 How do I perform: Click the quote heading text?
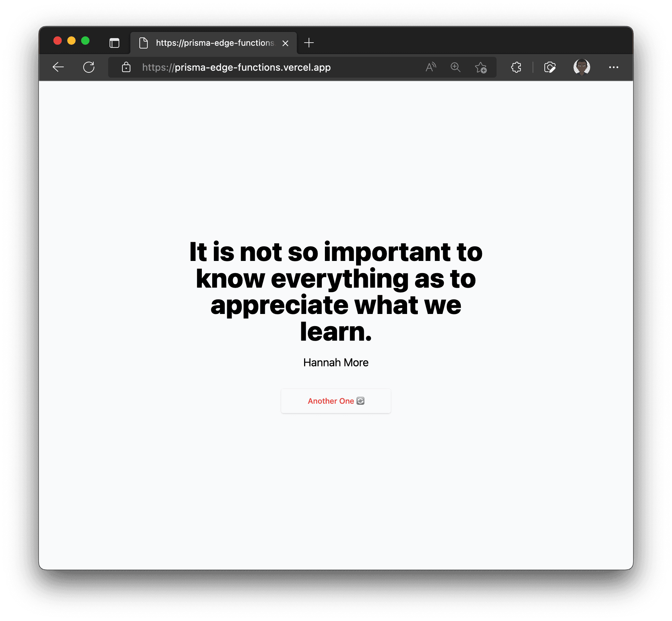(336, 291)
